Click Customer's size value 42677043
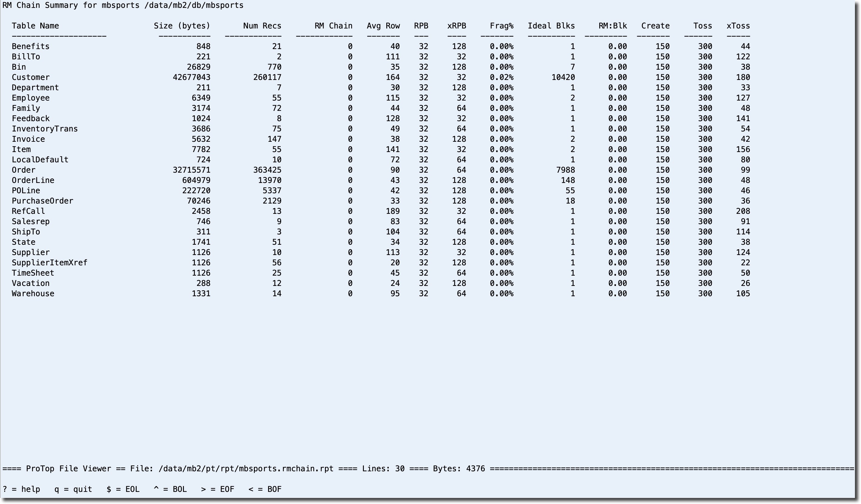This screenshot has width=861, height=504. point(191,78)
